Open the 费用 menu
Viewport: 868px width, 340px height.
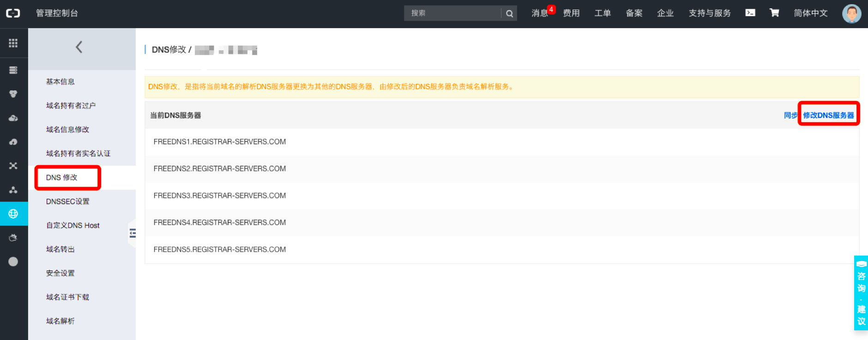(571, 13)
